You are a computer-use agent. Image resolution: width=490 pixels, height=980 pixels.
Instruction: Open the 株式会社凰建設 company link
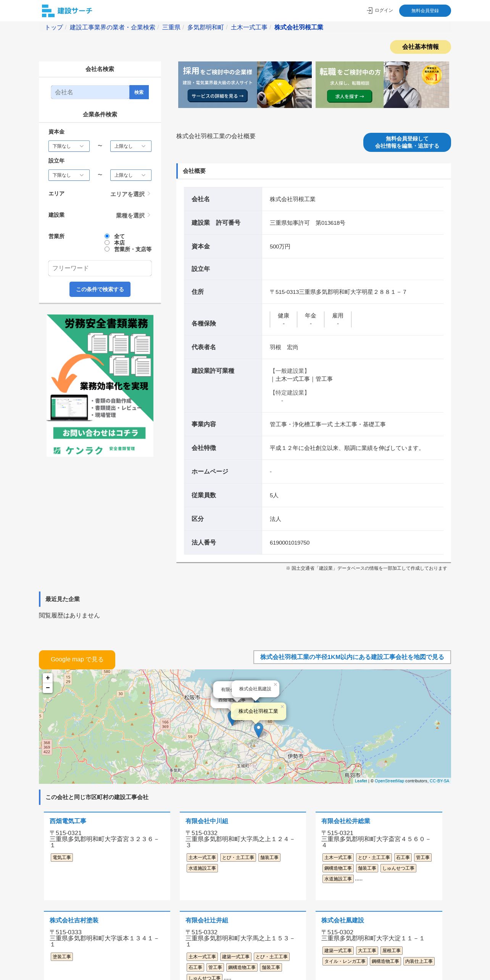tap(343, 920)
